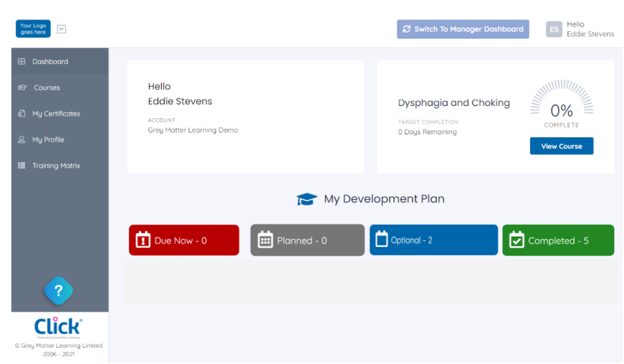The width and height of the screenshot is (624, 364).
Task: Click '© Grey Matter Learning Limited' footer text
Action: click(x=58, y=345)
